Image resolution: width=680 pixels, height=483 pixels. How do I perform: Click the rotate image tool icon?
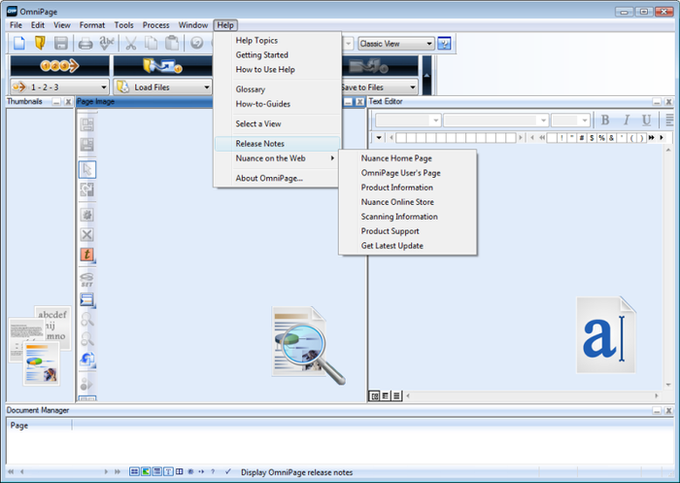click(x=87, y=360)
